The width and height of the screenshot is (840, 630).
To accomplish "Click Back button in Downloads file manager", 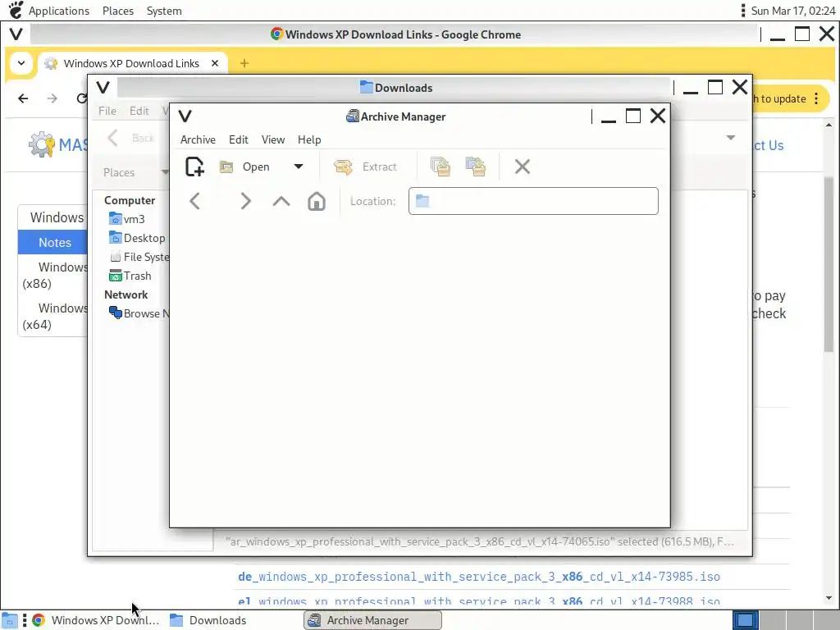I will point(132,138).
